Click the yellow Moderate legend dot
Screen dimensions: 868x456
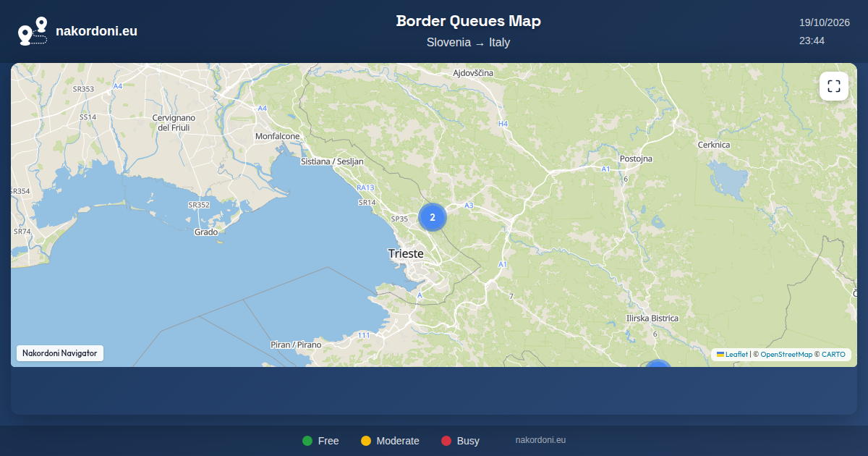366,441
